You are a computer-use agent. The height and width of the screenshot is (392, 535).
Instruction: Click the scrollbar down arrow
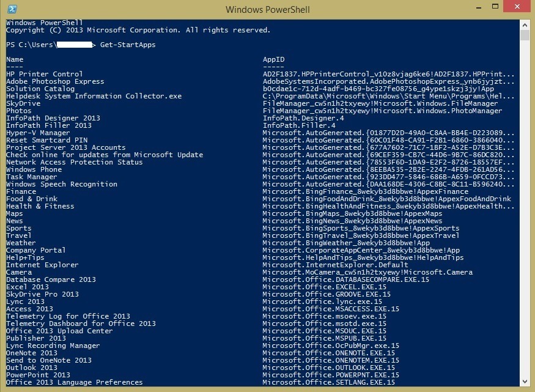coord(525,382)
